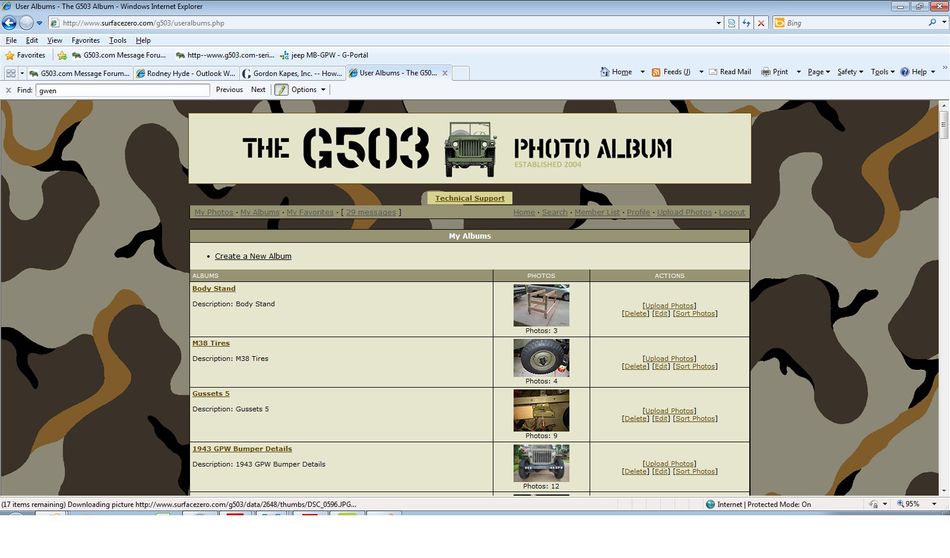
Task: Click the red Stop loading icon
Action: [x=761, y=23]
